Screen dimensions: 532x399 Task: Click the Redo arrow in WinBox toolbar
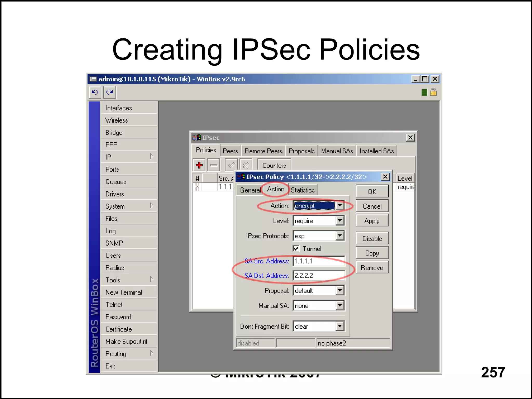(x=110, y=92)
